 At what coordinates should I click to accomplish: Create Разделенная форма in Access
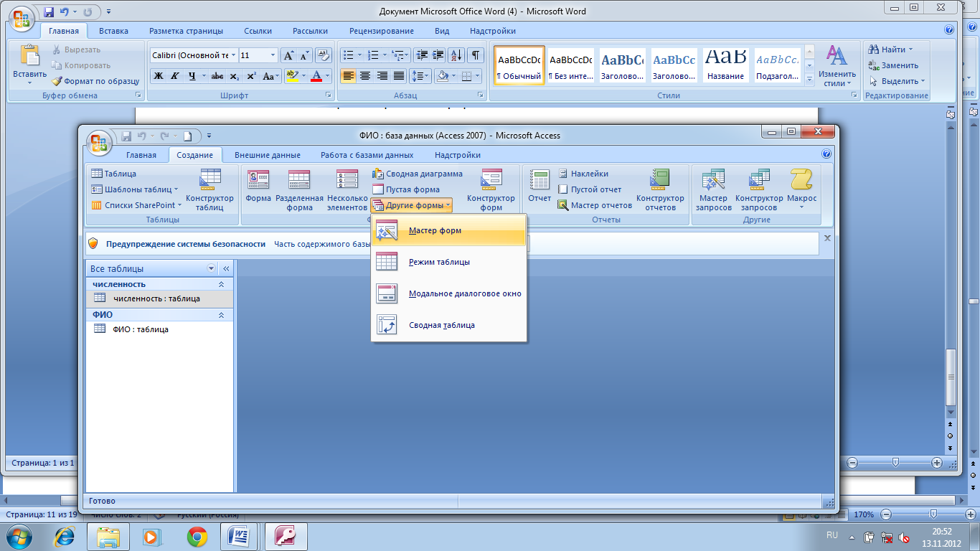[299, 190]
